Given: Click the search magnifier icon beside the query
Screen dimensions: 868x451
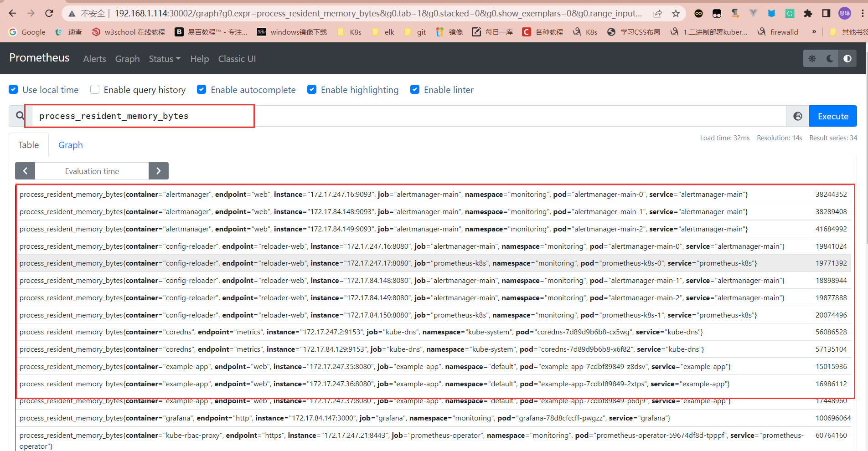Looking at the screenshot, I should (20, 116).
